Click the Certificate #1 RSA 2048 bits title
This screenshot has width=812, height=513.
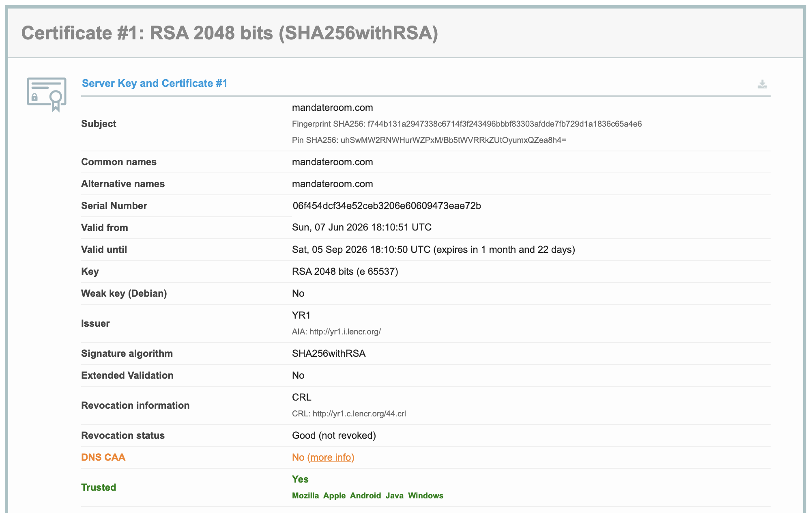tap(230, 33)
